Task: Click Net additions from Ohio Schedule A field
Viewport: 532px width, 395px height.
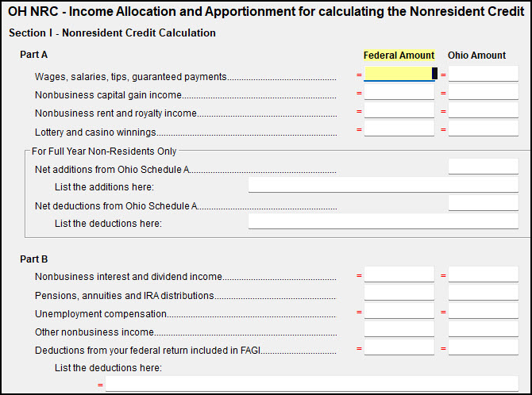Action: (483, 167)
